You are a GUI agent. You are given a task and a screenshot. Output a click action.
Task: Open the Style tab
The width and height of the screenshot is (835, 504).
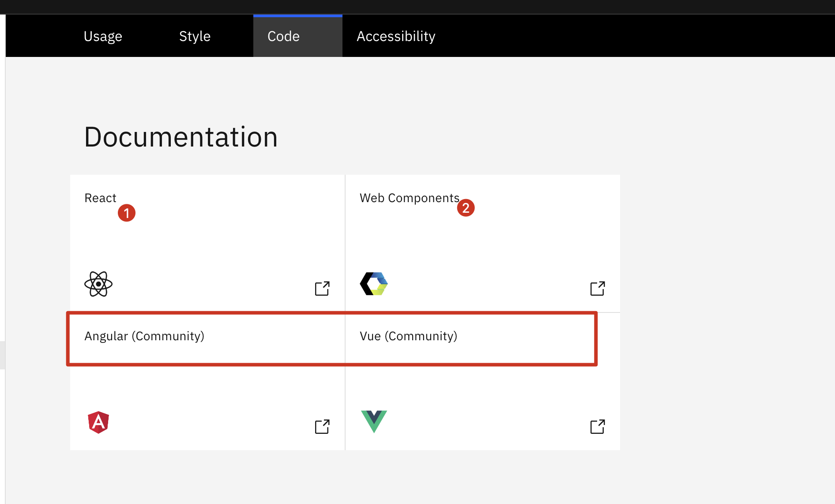(195, 36)
